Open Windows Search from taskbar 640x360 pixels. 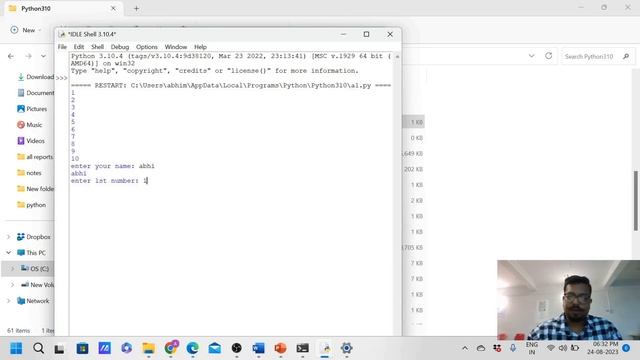(38, 348)
